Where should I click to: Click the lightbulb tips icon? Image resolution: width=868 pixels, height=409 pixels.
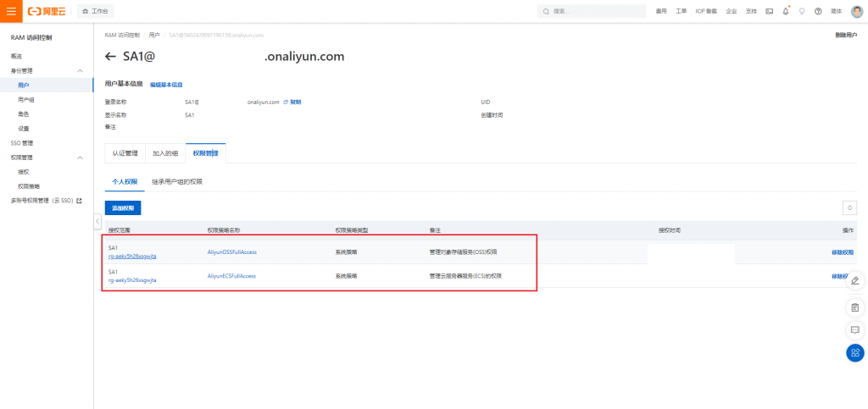click(802, 11)
